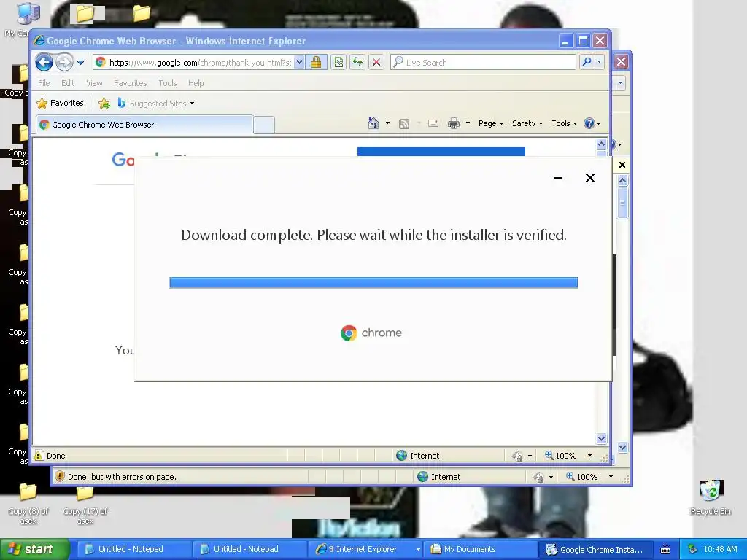Image resolution: width=747 pixels, height=560 pixels.
Task: Click the Favorites star button
Action: tap(61, 103)
